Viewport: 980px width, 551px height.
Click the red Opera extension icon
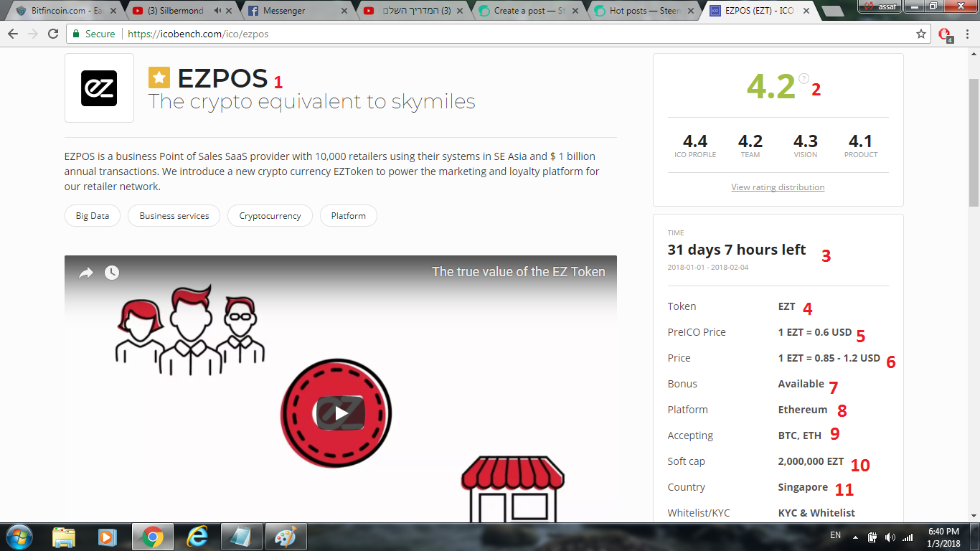945,34
